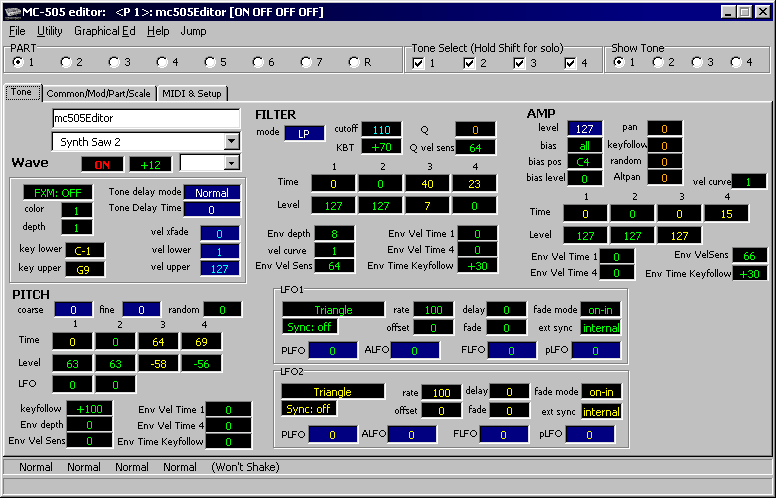This screenshot has width=776, height=498.
Task: Click the LFO1 rate 100 value
Action: (x=433, y=310)
